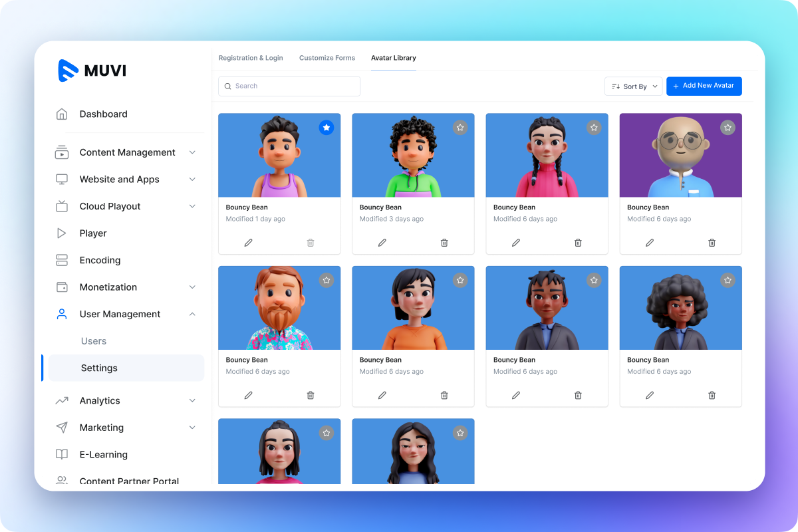Toggle star on orange sweater avatar
The height and width of the screenshot is (532, 798).
(460, 280)
